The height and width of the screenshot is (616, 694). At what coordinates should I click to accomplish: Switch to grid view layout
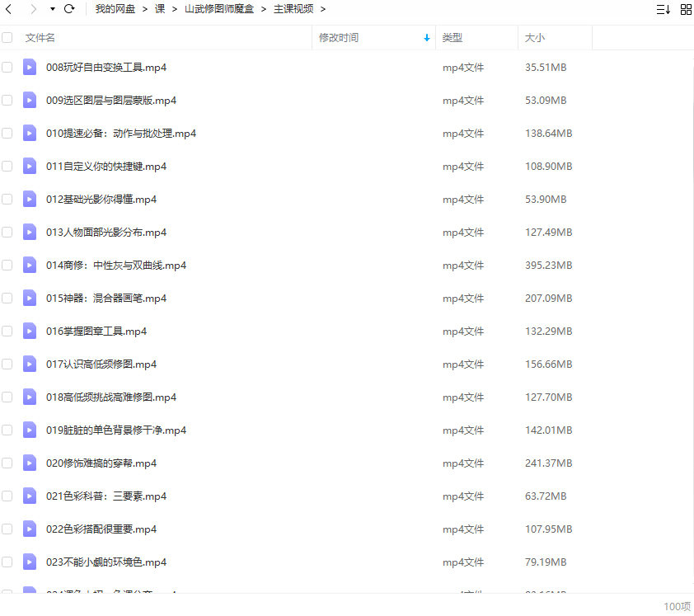pos(686,9)
